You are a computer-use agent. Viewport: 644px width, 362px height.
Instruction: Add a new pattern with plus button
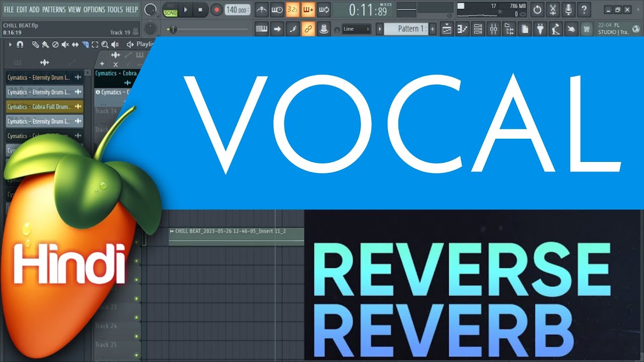point(432,29)
